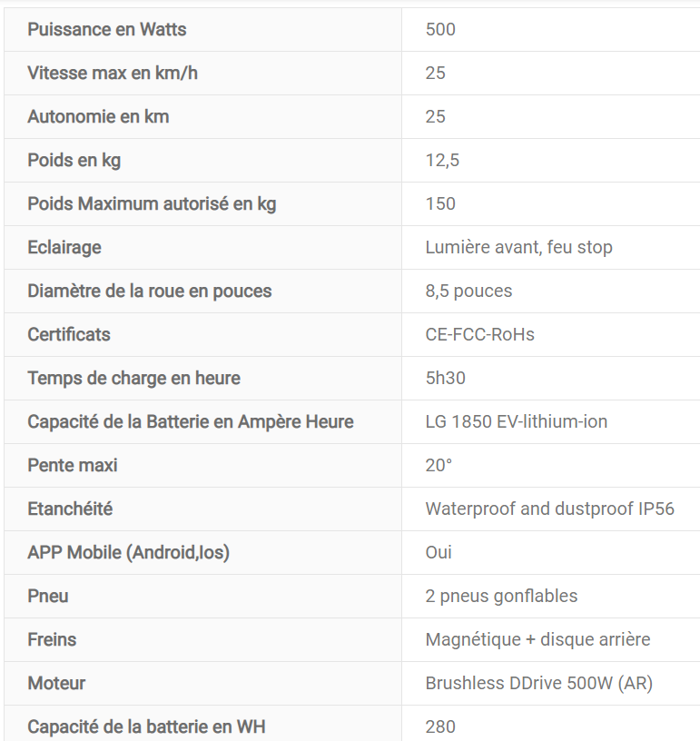Screen dimensions: 700x741
Task: Select the '150' maximum weight value
Action: [x=440, y=204]
